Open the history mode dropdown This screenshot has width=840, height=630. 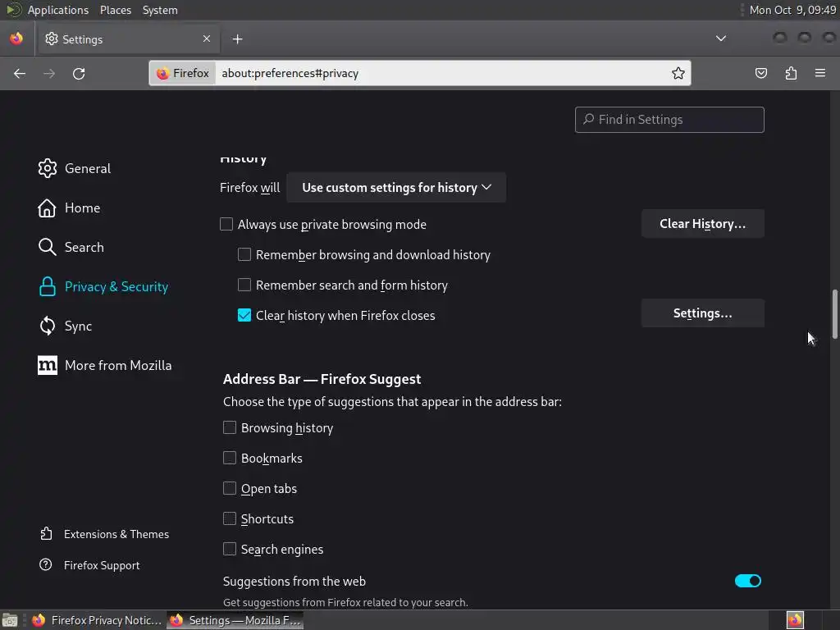click(396, 188)
